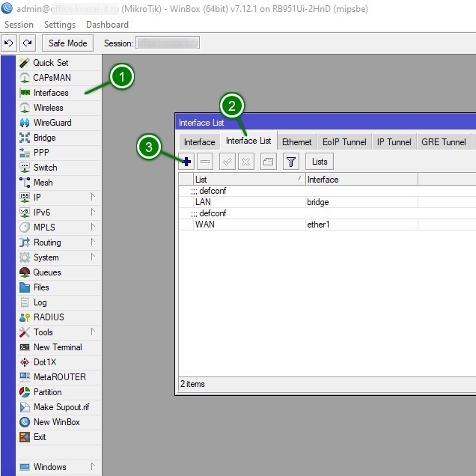Expand System submenu arrow

coord(94,257)
